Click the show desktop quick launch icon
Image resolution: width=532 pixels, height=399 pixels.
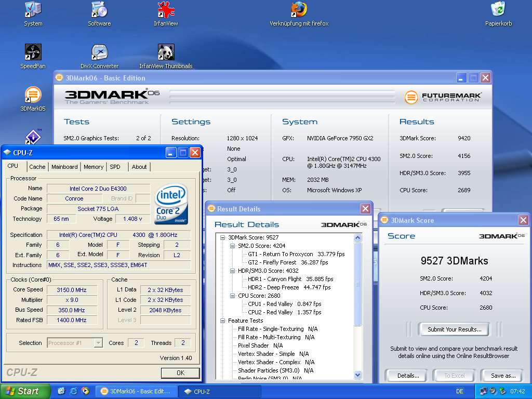click(61, 391)
